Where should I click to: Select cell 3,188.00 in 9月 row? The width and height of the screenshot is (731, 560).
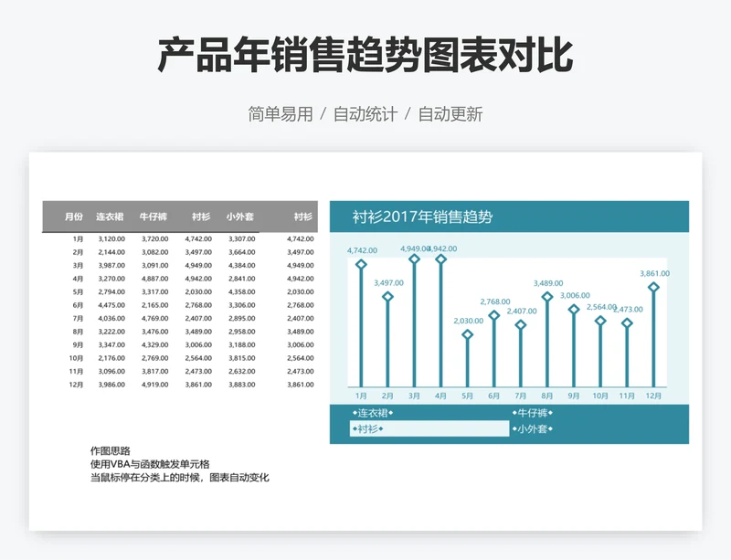[241, 345]
